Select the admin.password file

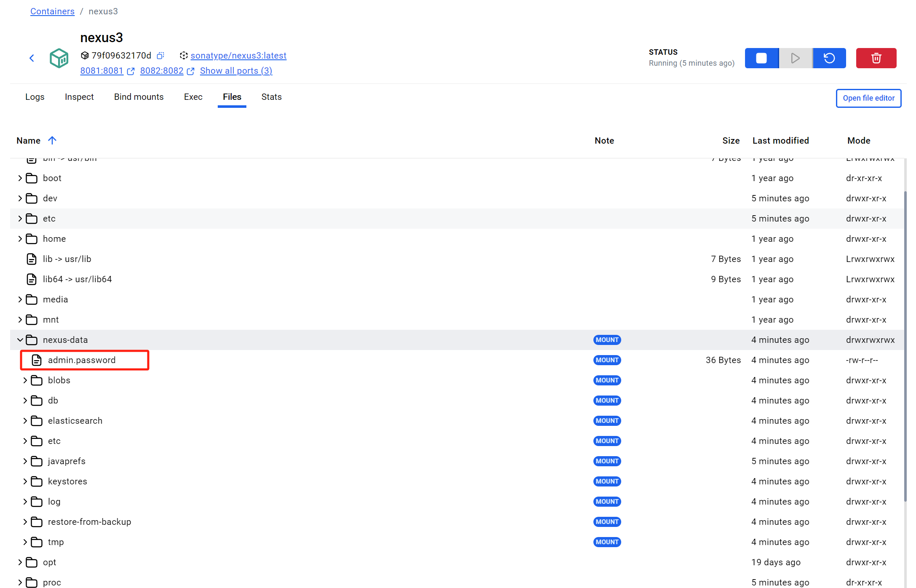tap(82, 360)
